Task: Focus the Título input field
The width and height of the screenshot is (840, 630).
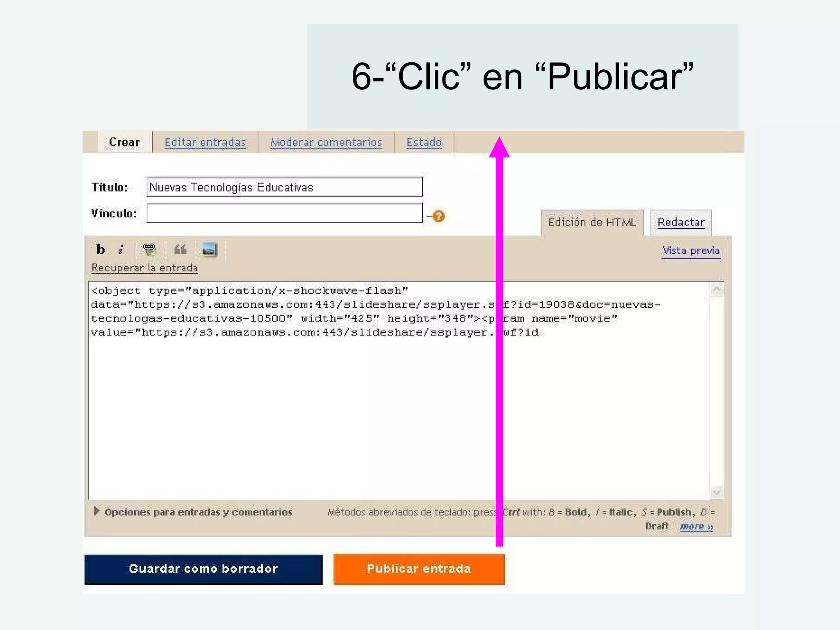Action: coord(285,187)
